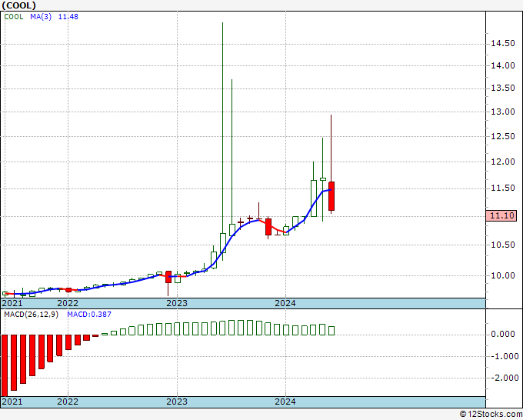Image resolution: width=523 pixels, height=420 pixels.
Task: Click the 10.00 price axis label
Action: coord(503,275)
